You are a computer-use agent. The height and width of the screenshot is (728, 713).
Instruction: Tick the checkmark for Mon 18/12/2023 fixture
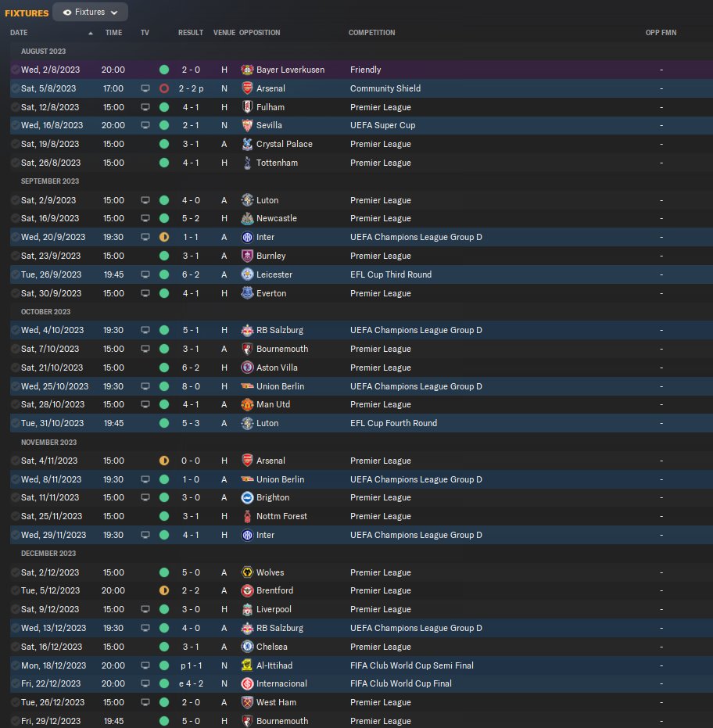pos(16,665)
